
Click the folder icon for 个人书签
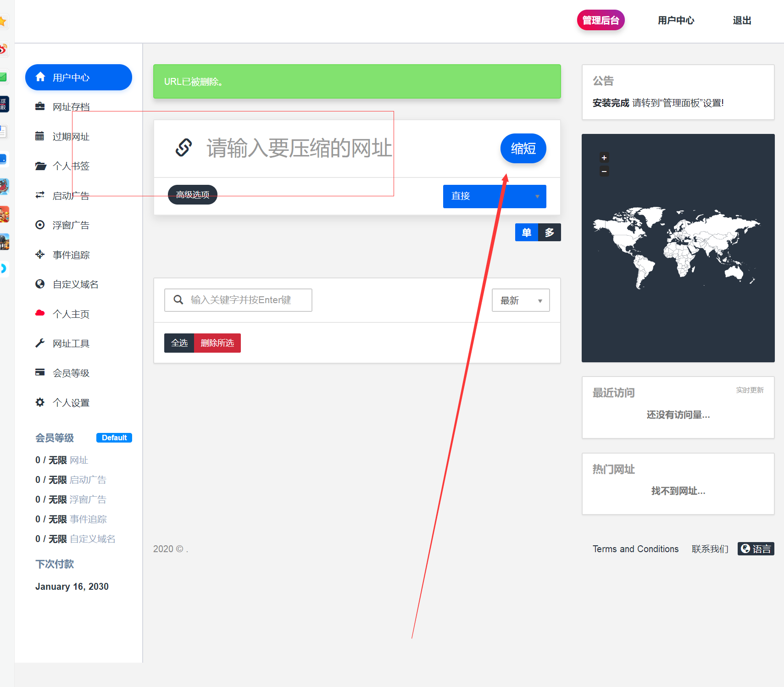(40, 166)
